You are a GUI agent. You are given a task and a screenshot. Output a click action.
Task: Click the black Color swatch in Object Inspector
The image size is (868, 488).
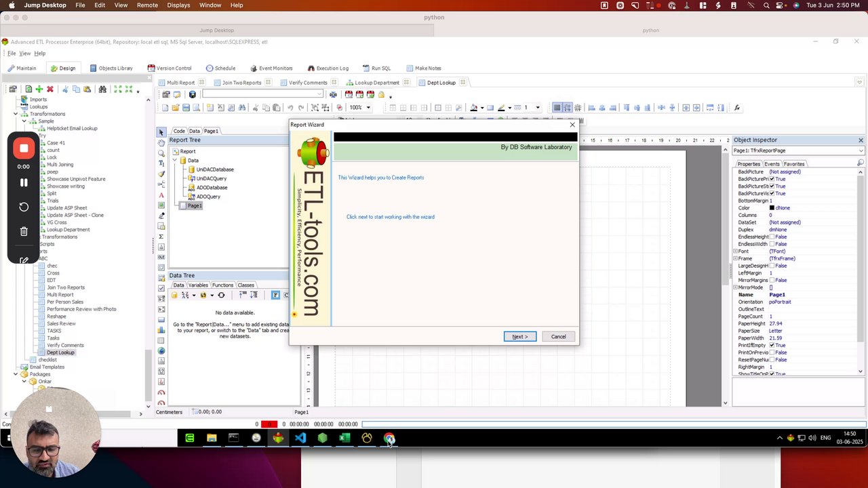click(772, 208)
